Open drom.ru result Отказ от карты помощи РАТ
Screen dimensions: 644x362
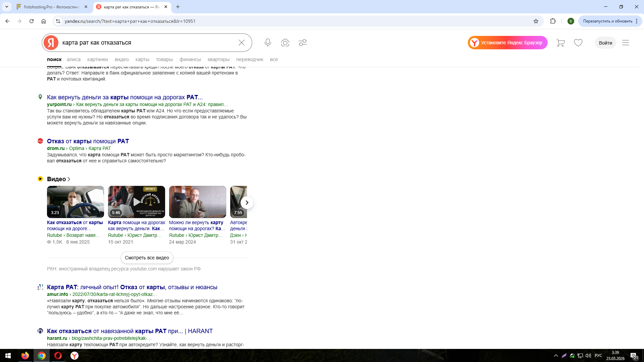click(88, 141)
